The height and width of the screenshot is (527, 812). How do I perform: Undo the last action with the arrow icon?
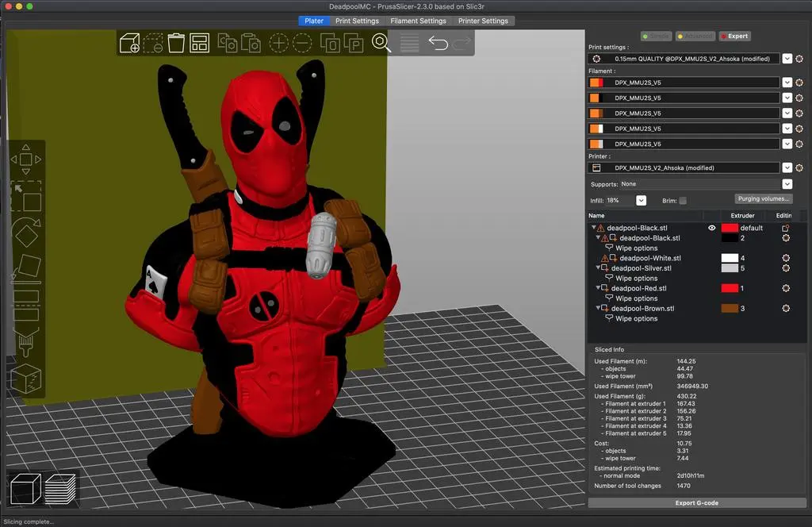pos(438,43)
